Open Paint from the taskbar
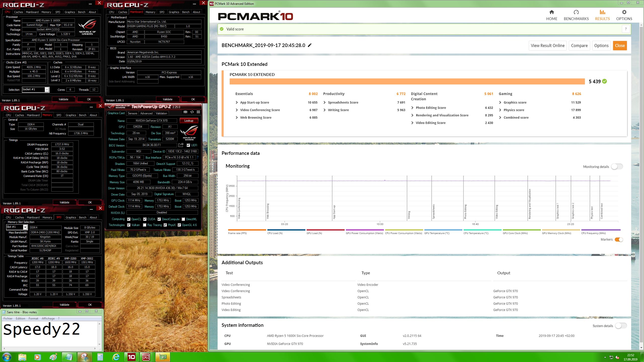 pos(53,357)
